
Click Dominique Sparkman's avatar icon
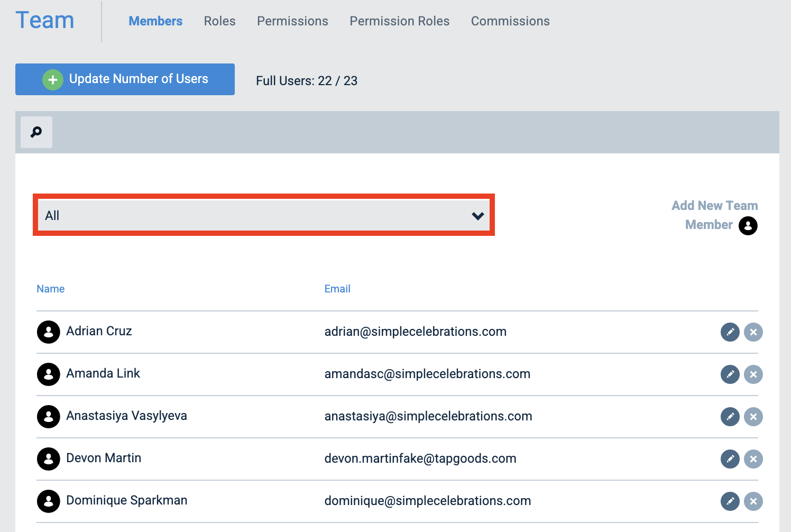click(49, 501)
